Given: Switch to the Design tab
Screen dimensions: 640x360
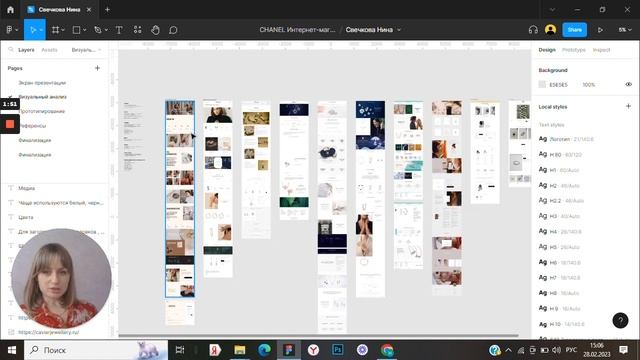Looking at the screenshot, I should [547, 50].
